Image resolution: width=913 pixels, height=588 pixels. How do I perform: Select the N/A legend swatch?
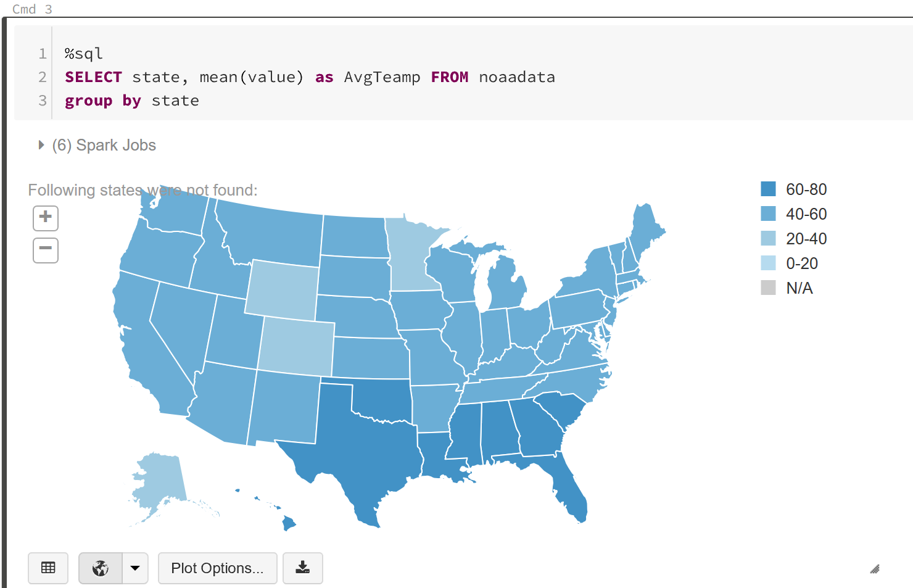click(x=768, y=288)
